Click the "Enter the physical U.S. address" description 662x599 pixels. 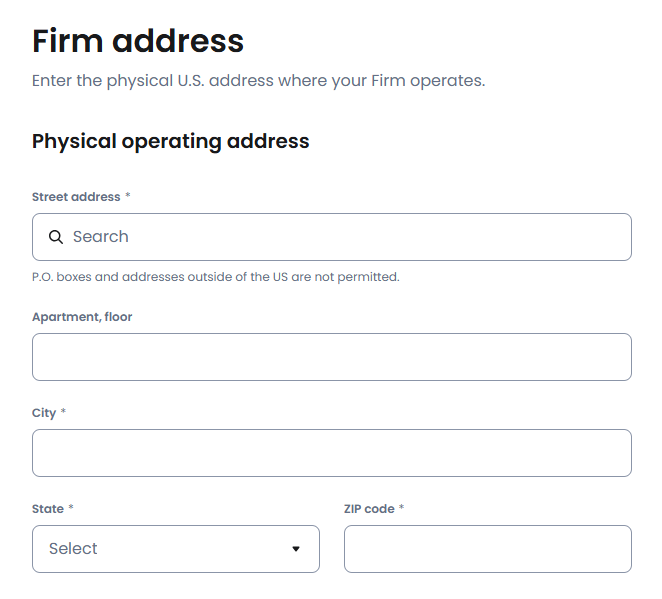258,80
